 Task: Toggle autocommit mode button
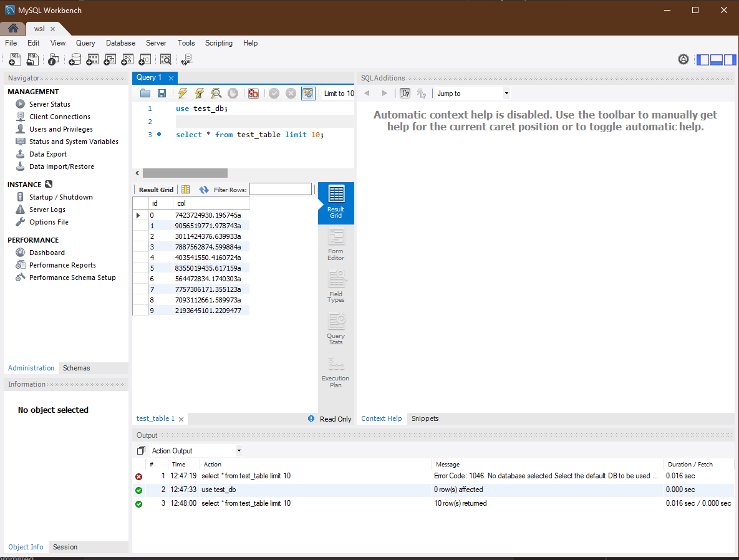307,94
